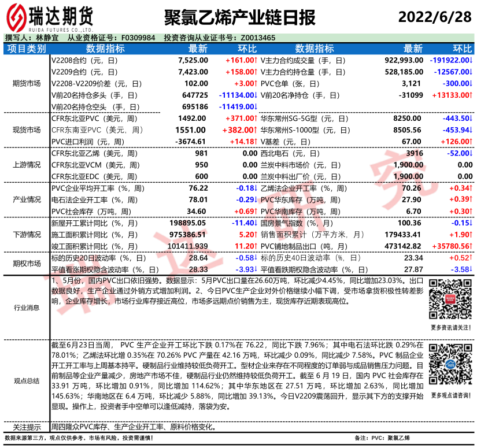Click the 现货市场 category cell
The height and width of the screenshot is (448, 477).
(27, 129)
